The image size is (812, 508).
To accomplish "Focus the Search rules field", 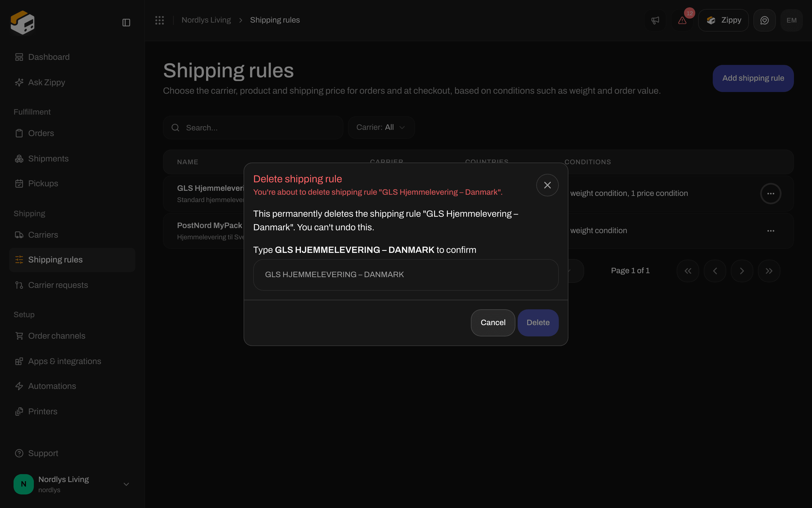I will click(x=253, y=128).
